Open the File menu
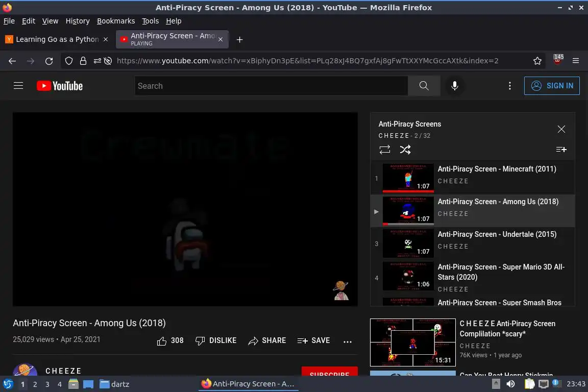The image size is (588, 392). pyautogui.click(x=9, y=21)
